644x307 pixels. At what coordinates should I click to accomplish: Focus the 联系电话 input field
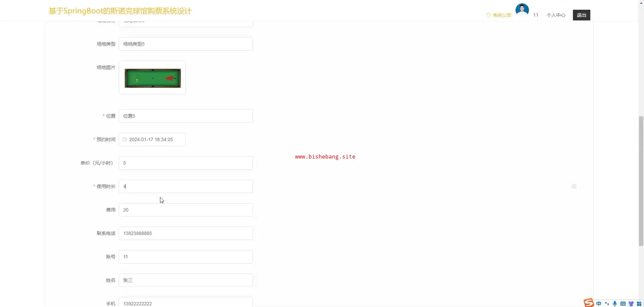tap(185, 233)
